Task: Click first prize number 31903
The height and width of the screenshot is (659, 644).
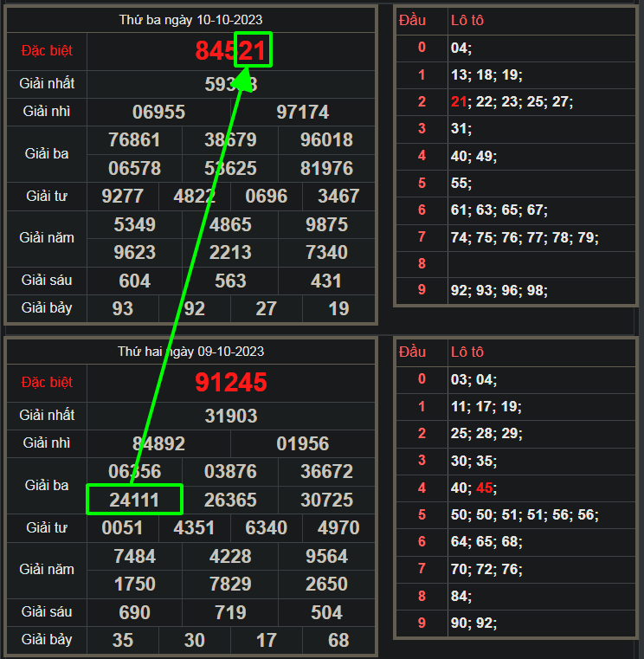Action: (231, 416)
